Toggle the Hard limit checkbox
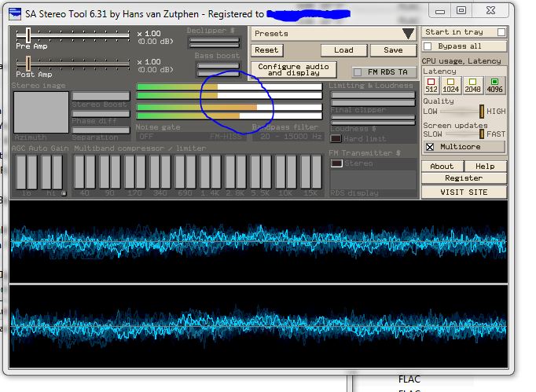Viewport: 536px width, 392px height. click(x=336, y=139)
